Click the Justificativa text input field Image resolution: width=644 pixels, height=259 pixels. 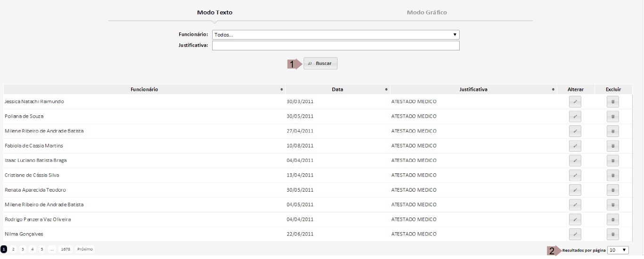[x=335, y=46]
